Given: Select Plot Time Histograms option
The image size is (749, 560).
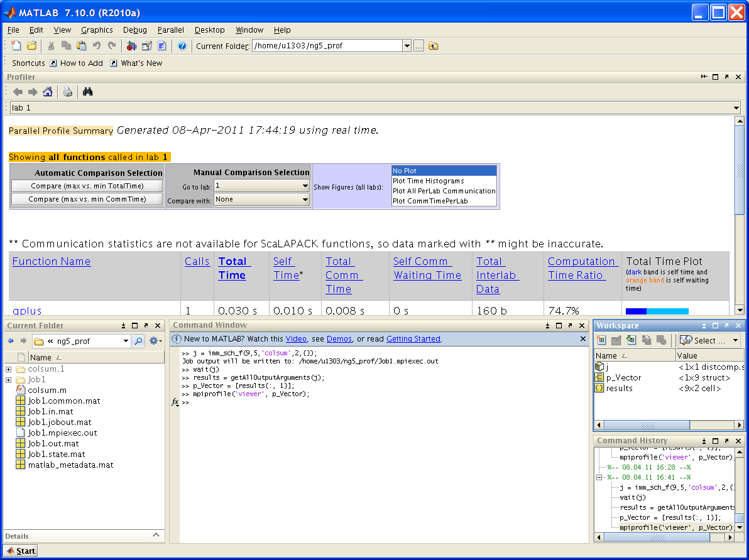Looking at the screenshot, I should (x=444, y=181).
